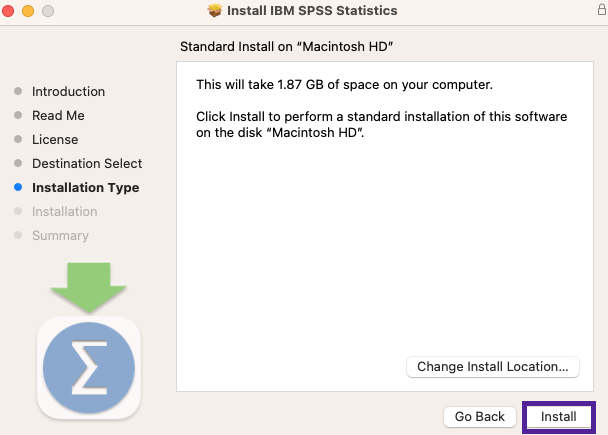Screen dimensions: 608x435
Task: Click the dimmed Summary step
Action: coord(60,236)
